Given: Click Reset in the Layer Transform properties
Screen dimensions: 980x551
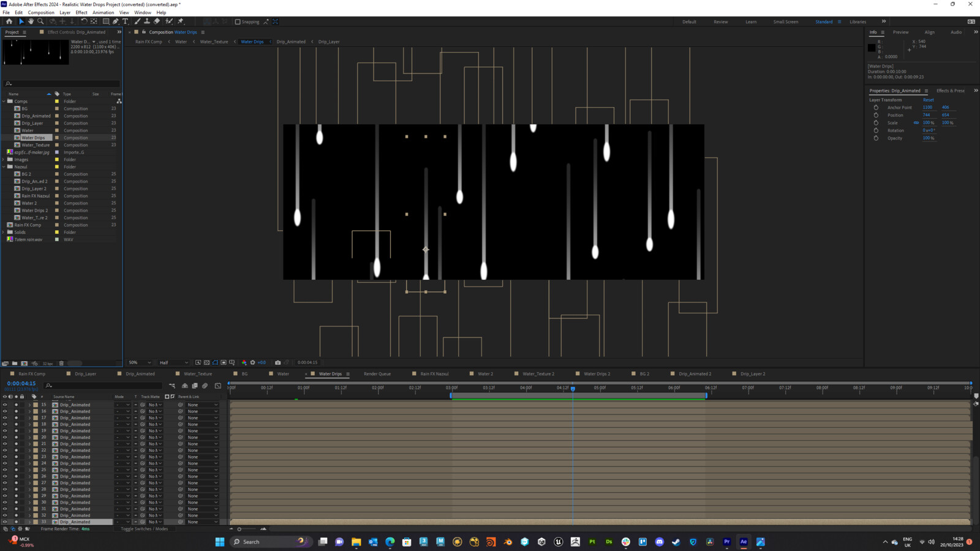Looking at the screenshot, I should click(x=929, y=99).
